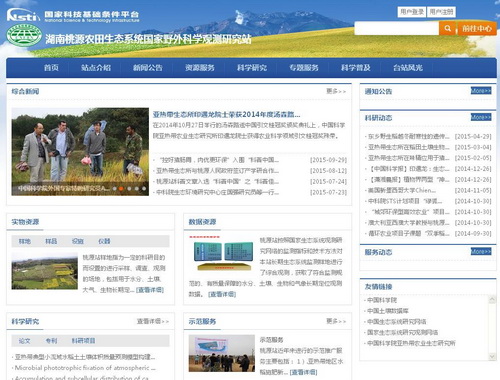Open the NSTI platform logo

click(73, 15)
